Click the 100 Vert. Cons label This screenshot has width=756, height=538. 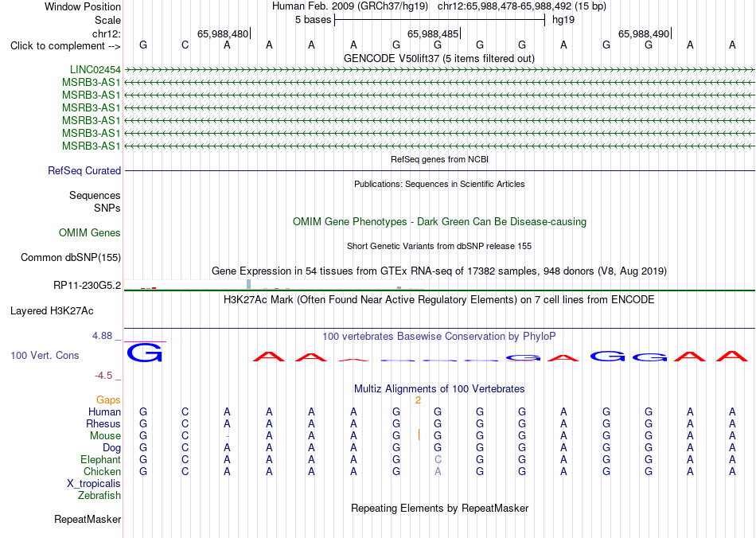(x=45, y=355)
